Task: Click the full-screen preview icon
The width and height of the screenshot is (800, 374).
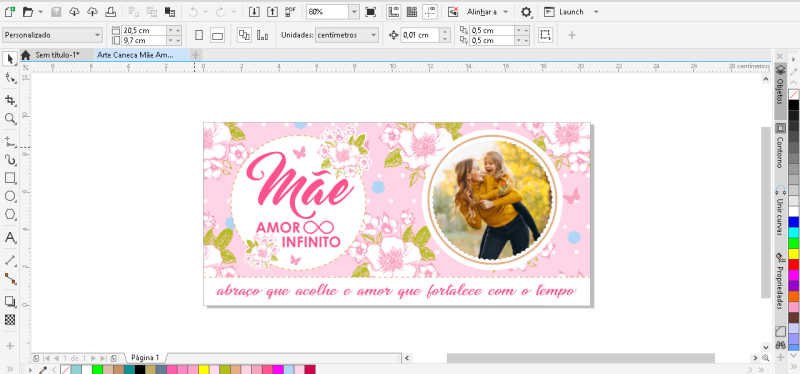Action: tap(370, 11)
